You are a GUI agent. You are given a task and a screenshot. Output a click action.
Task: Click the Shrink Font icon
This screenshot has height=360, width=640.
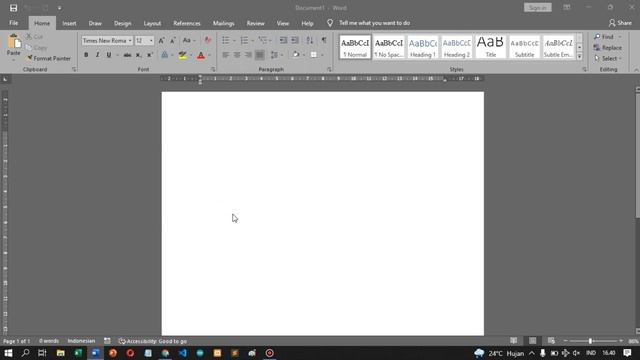173,40
